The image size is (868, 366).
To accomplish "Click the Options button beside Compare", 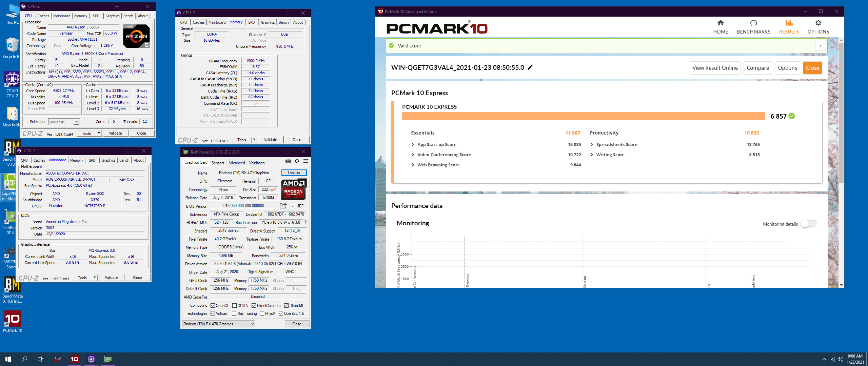I will (x=787, y=68).
